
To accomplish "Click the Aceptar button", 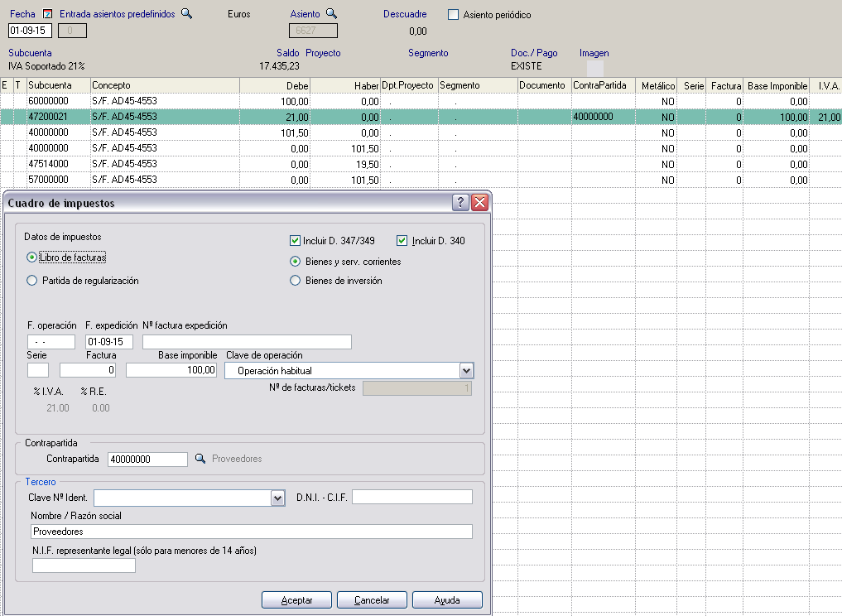I will [x=296, y=600].
